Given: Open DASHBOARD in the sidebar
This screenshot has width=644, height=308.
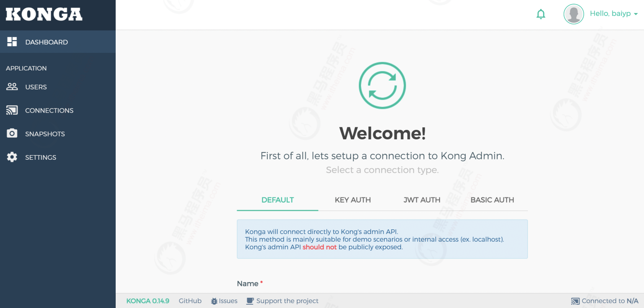Looking at the screenshot, I should pyautogui.click(x=58, y=42).
